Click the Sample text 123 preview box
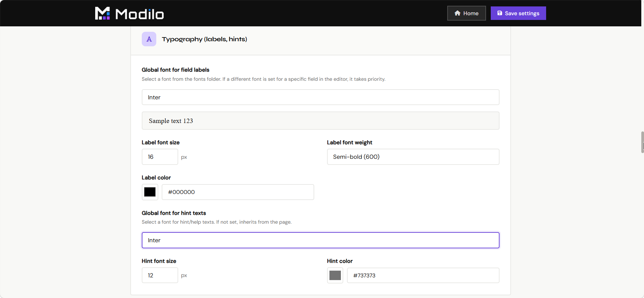This screenshot has width=644, height=298. 320,121
